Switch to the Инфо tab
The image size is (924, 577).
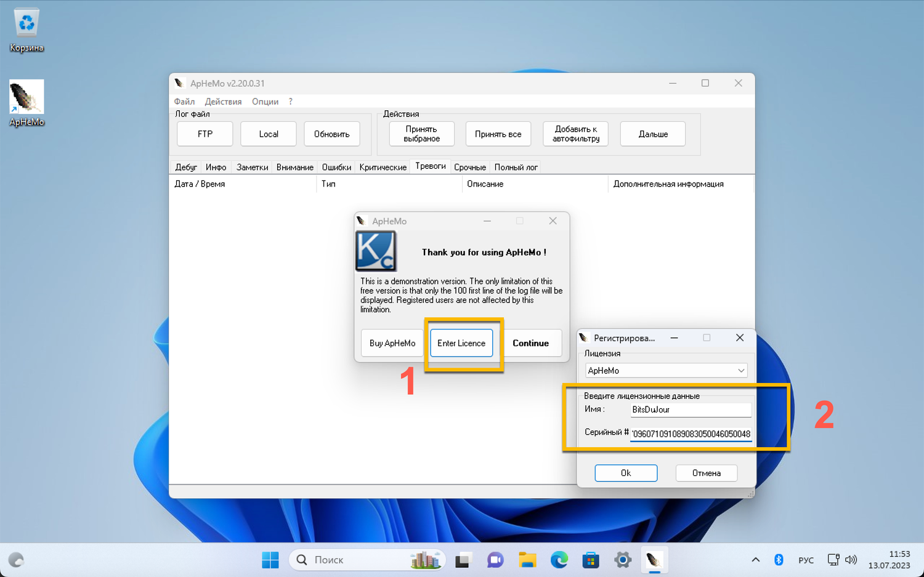pyautogui.click(x=216, y=167)
